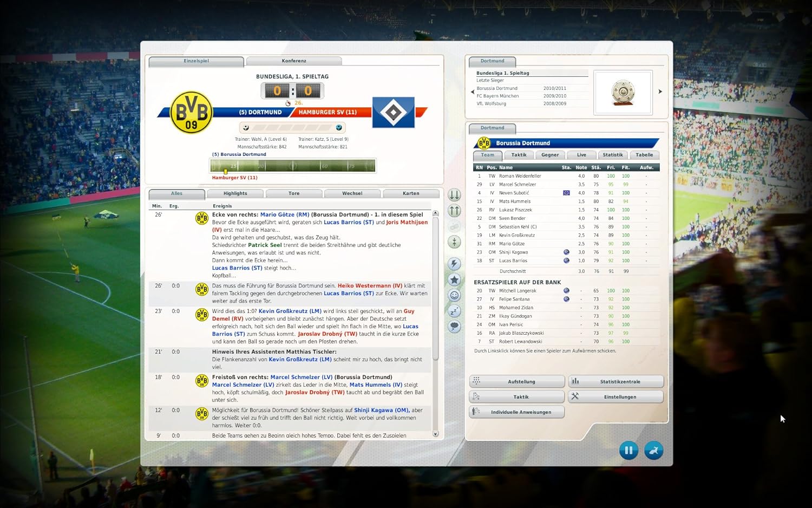Click the BVB badge on the 23' event

coord(202,315)
